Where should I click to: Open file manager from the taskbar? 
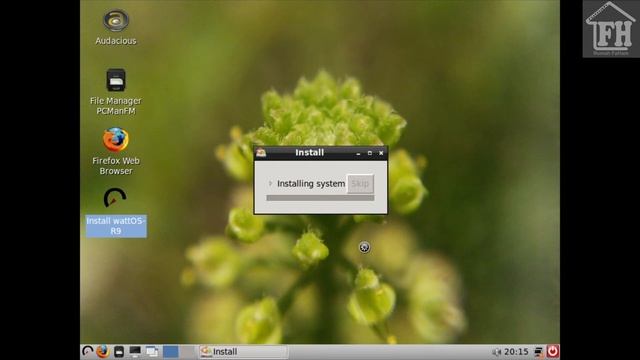click(x=119, y=351)
